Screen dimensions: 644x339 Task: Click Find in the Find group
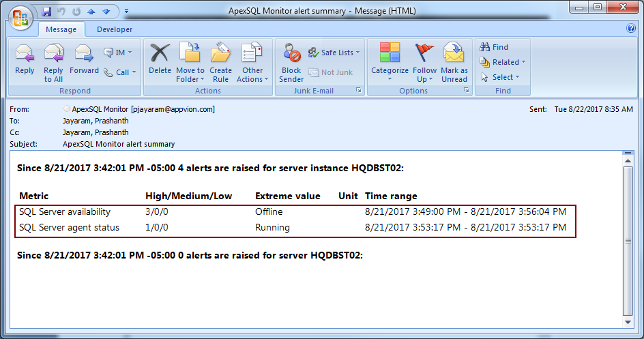click(x=494, y=47)
